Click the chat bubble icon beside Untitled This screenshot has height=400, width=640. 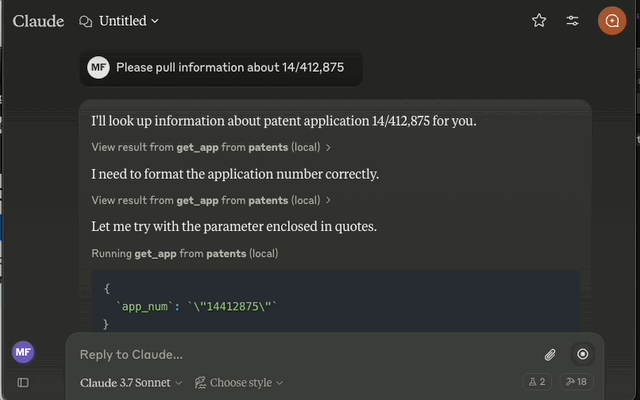coord(85,21)
